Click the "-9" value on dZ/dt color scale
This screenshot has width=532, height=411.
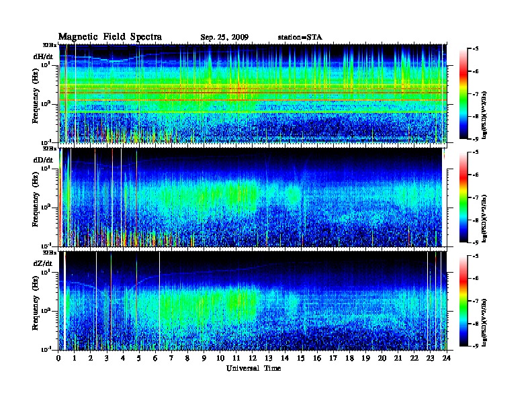point(476,346)
